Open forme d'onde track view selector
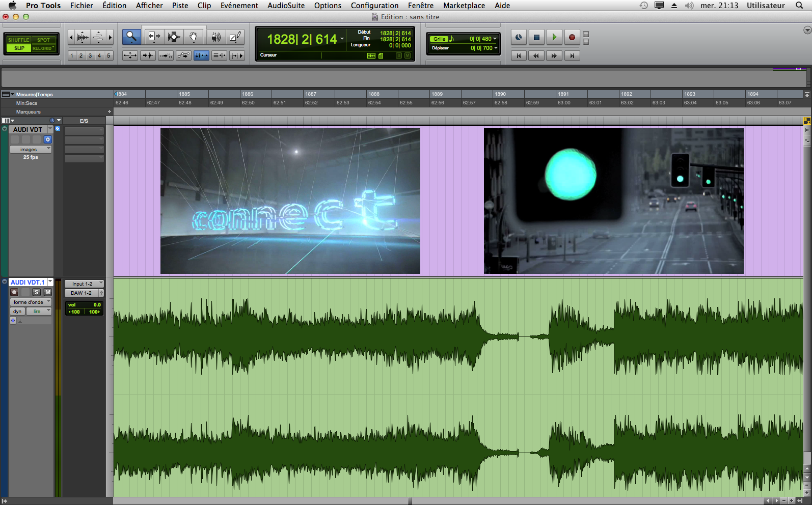This screenshot has width=812, height=505. click(x=31, y=302)
